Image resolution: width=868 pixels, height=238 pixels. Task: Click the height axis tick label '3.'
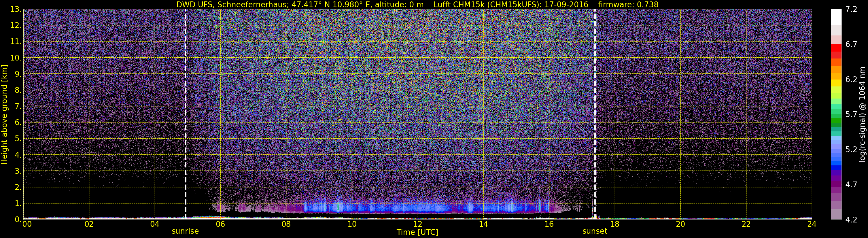(x=18, y=171)
